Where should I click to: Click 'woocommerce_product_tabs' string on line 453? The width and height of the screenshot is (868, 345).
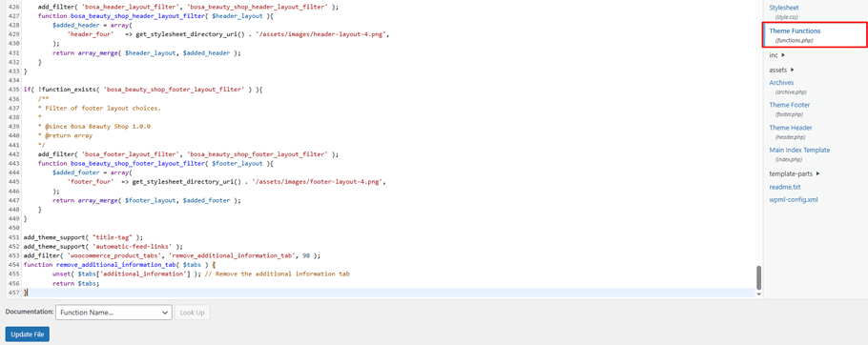pos(114,256)
